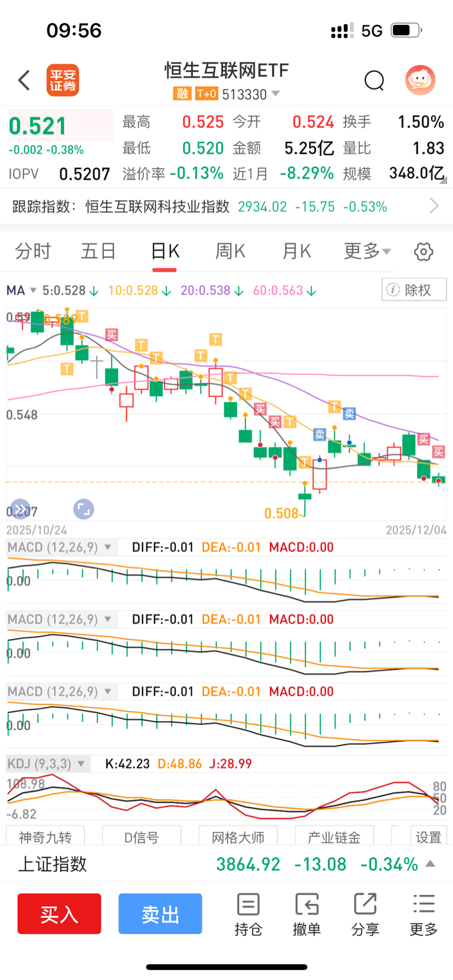Tap the MA 20:0.538 value
The width and height of the screenshot is (453, 980).
[205, 291]
